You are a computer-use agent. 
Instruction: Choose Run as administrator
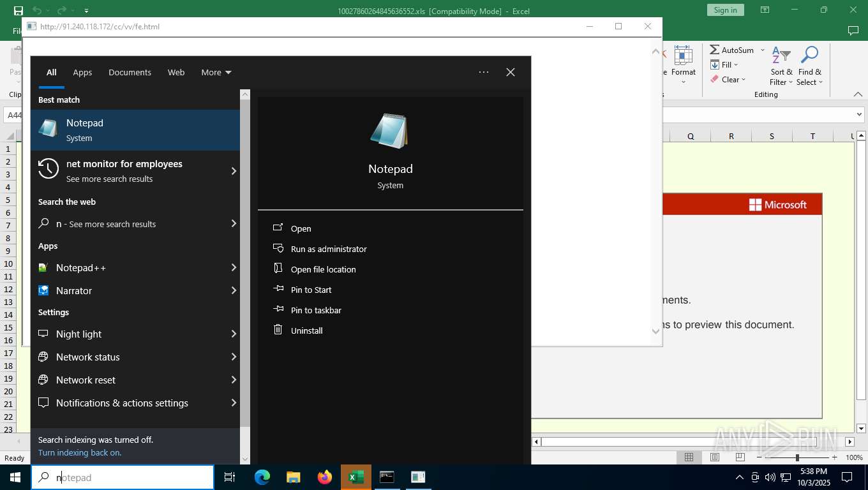coord(329,249)
